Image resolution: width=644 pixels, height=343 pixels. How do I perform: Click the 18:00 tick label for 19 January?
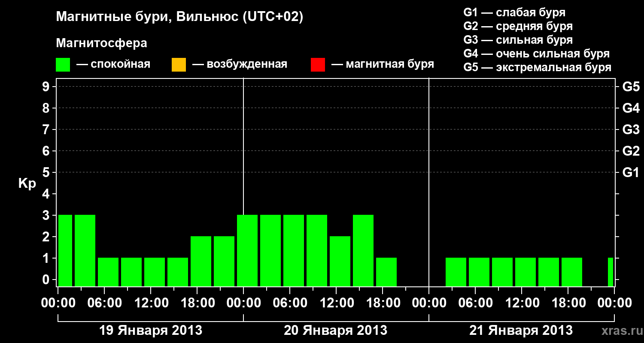[x=197, y=303]
